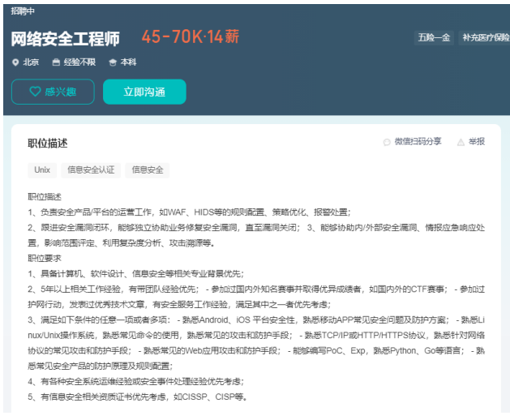The image size is (510, 420).
Task: Click the 北京 location text
Action: pyautogui.click(x=31, y=62)
